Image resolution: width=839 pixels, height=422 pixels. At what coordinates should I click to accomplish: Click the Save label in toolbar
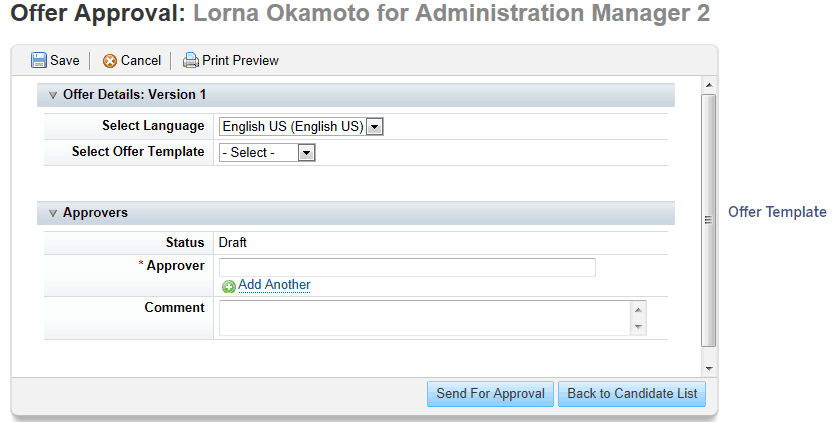pos(65,60)
